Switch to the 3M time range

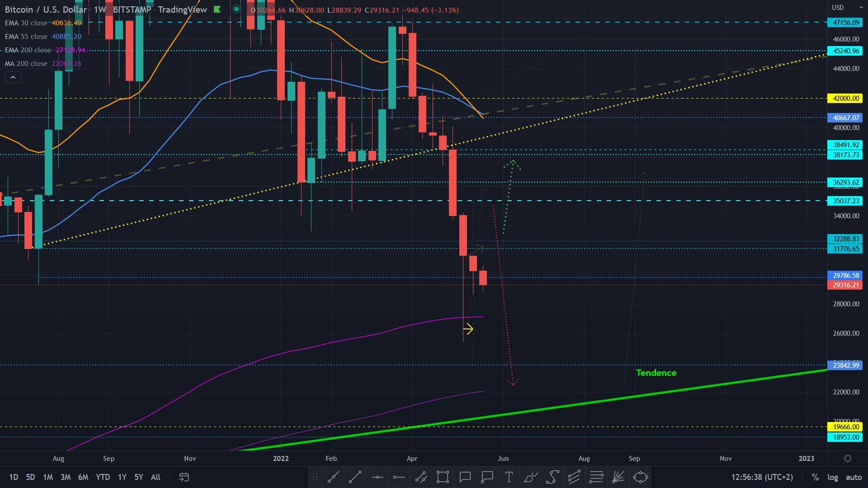(66, 477)
